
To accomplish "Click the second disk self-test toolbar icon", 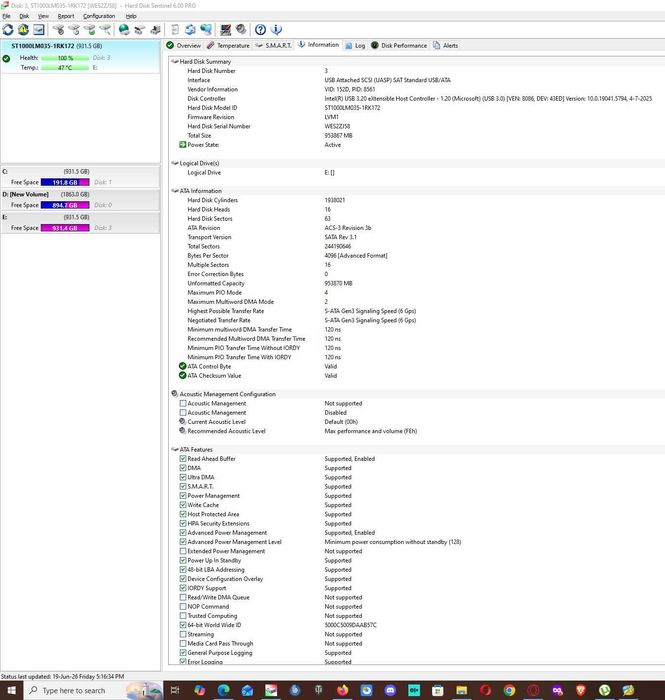I will click(x=74, y=30).
